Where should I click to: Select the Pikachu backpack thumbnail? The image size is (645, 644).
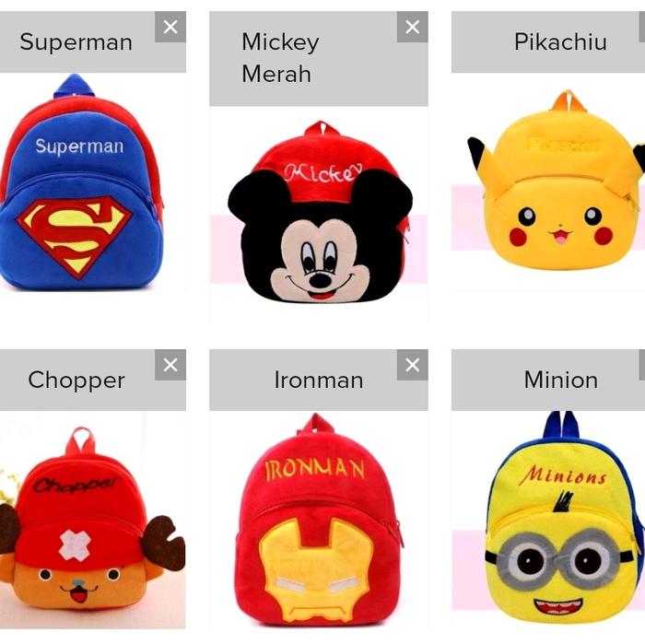(x=557, y=180)
